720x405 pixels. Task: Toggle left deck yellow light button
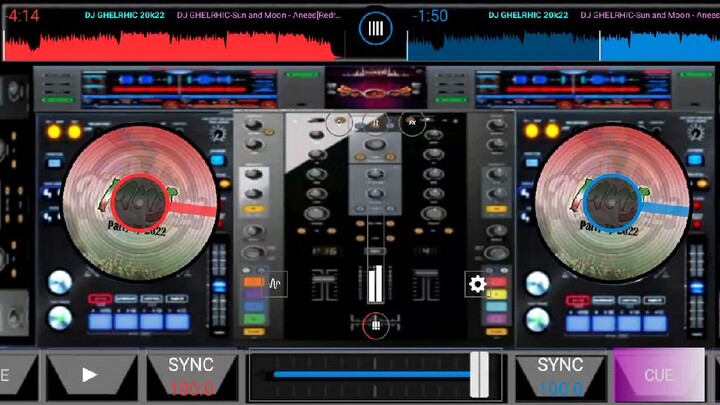pos(54,132)
